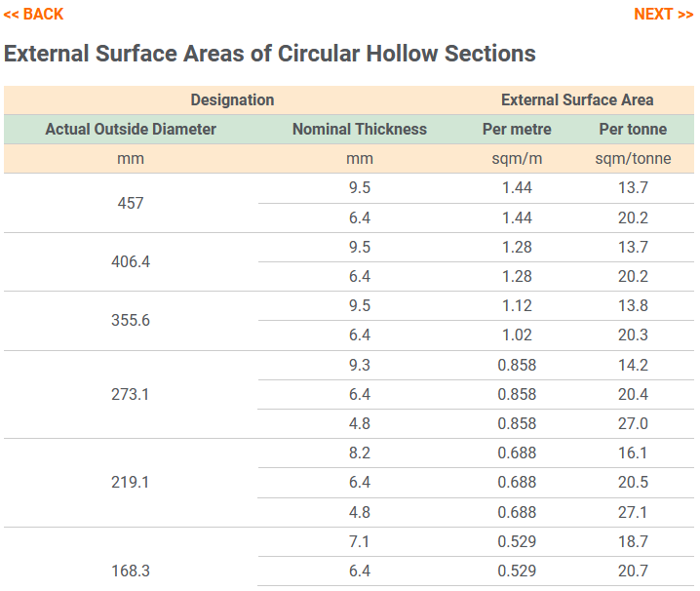Click the "External Surface Area" header cell
The width and height of the screenshot is (700, 591).
click(x=577, y=99)
